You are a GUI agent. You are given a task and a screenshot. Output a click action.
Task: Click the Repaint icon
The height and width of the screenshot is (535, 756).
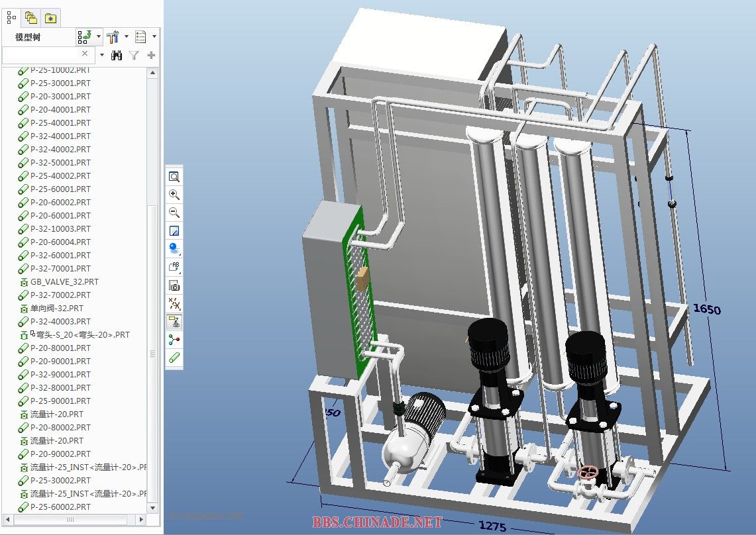[x=174, y=231]
